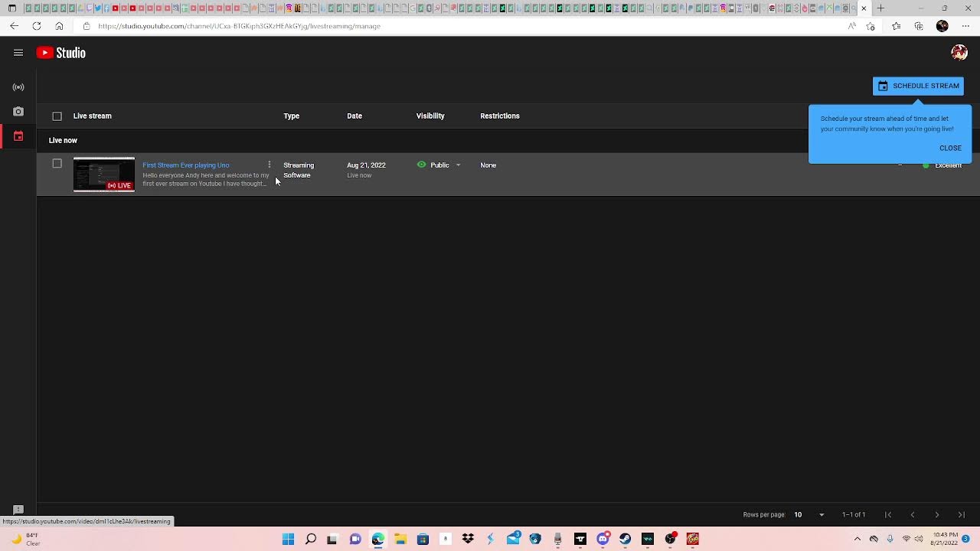Open Dropbox from the taskbar
The width and height of the screenshot is (980, 551).
click(x=468, y=540)
